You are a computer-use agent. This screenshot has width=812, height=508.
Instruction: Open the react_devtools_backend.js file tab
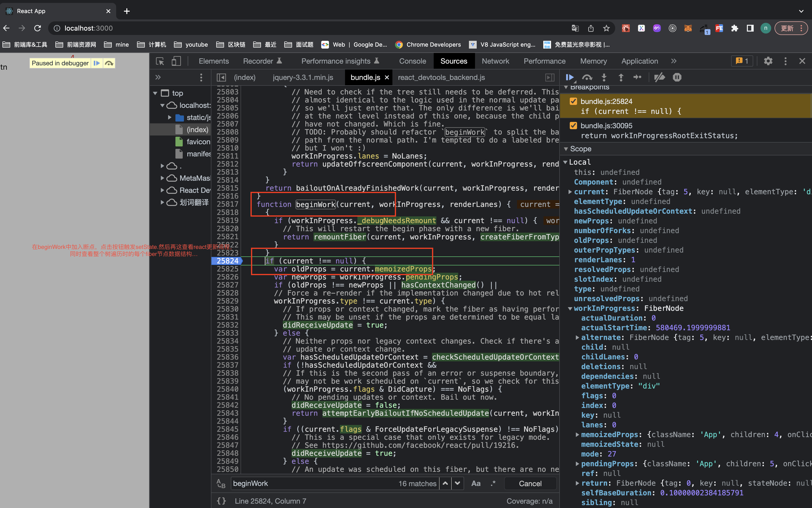coord(441,78)
